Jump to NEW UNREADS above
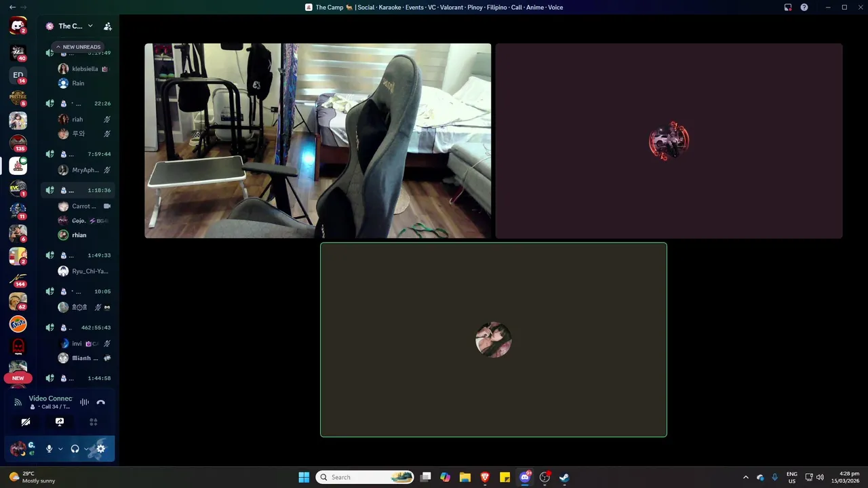Screen dimensions: 868x488 pos(78,47)
